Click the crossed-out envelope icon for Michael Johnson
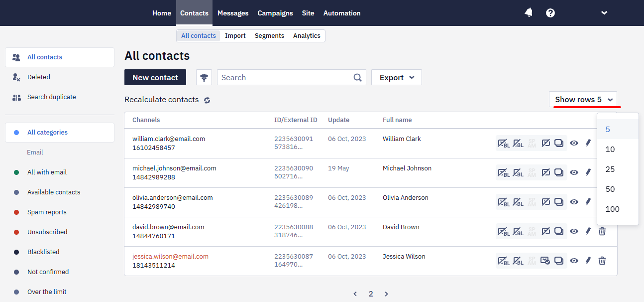 545,172
